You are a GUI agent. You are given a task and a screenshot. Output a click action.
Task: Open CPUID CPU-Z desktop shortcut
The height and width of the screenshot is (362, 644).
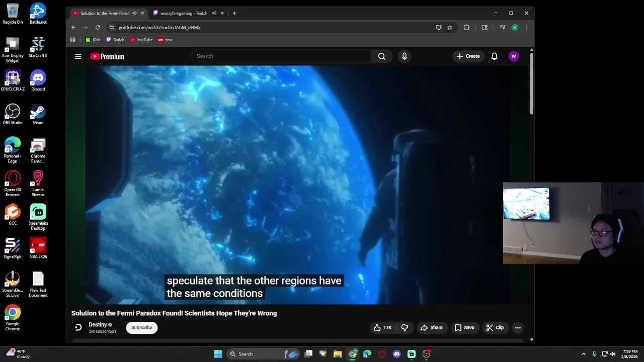tap(13, 81)
